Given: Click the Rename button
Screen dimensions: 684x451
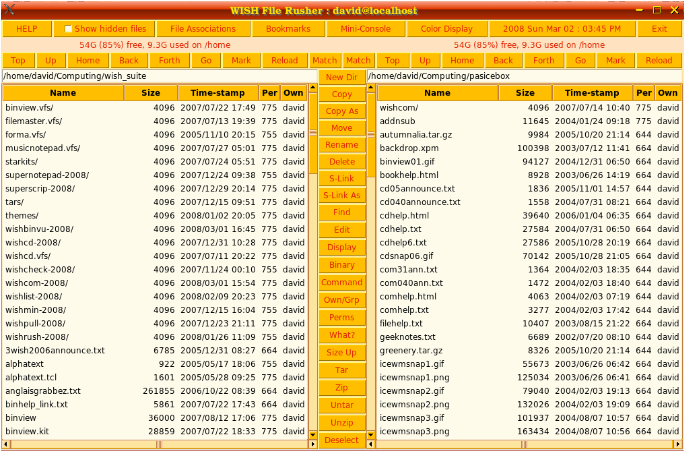Looking at the screenshot, I should 342,145.
